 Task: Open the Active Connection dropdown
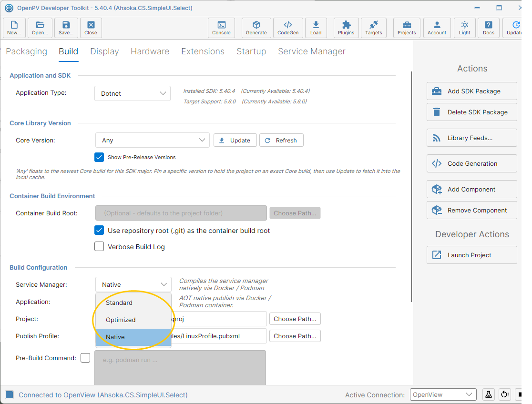[x=443, y=394]
